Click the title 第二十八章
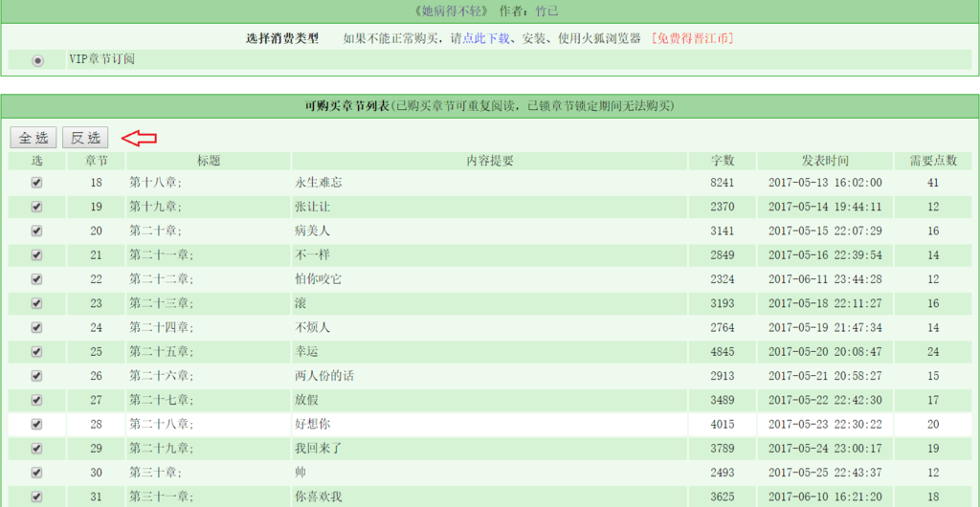 click(x=161, y=425)
